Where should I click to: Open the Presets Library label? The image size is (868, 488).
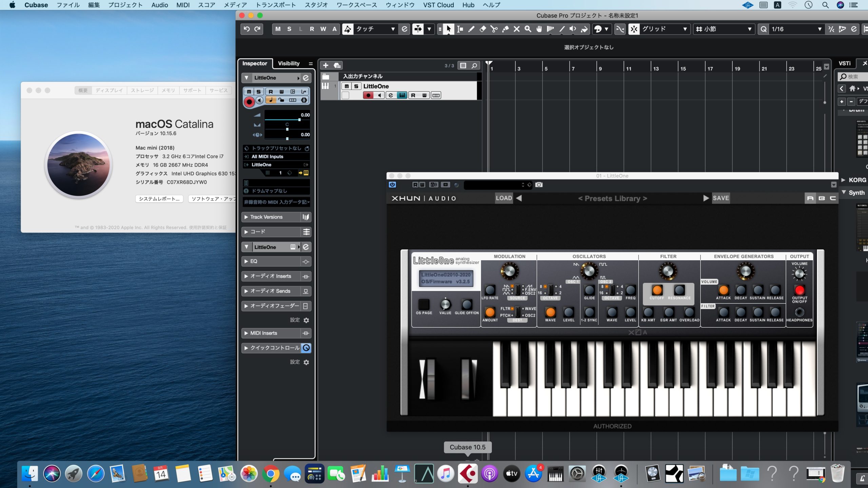point(612,198)
